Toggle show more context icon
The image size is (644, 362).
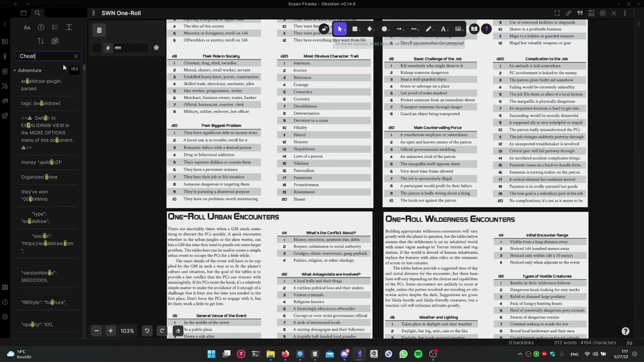click(x=69, y=27)
